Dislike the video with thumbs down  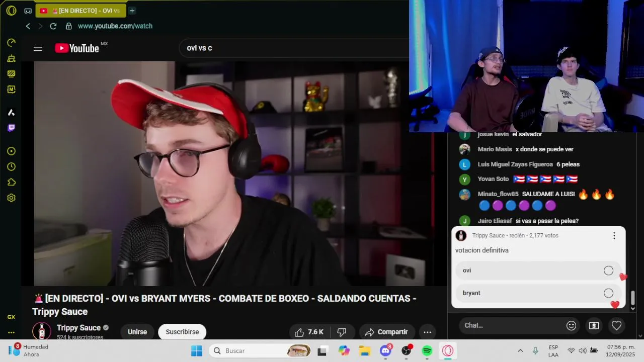tap(342, 332)
